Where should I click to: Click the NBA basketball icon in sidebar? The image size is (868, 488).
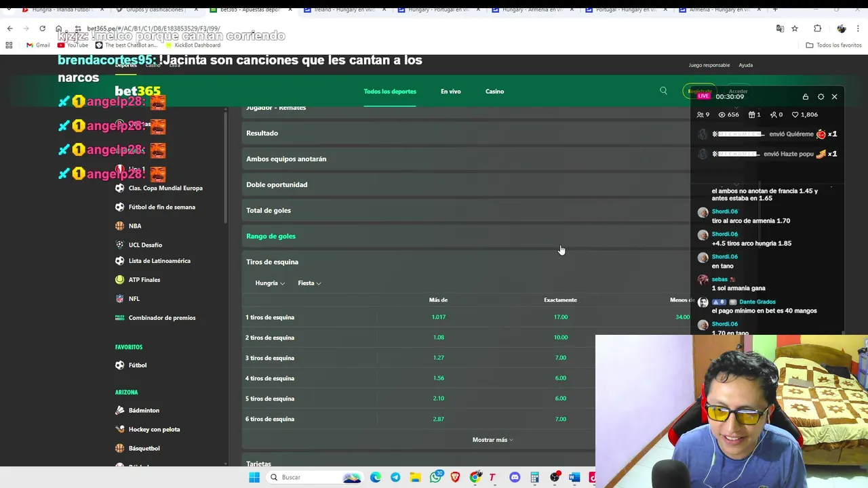click(120, 226)
